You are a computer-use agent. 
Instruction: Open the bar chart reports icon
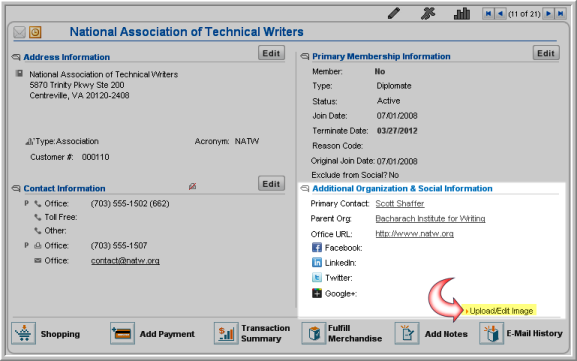462,14
